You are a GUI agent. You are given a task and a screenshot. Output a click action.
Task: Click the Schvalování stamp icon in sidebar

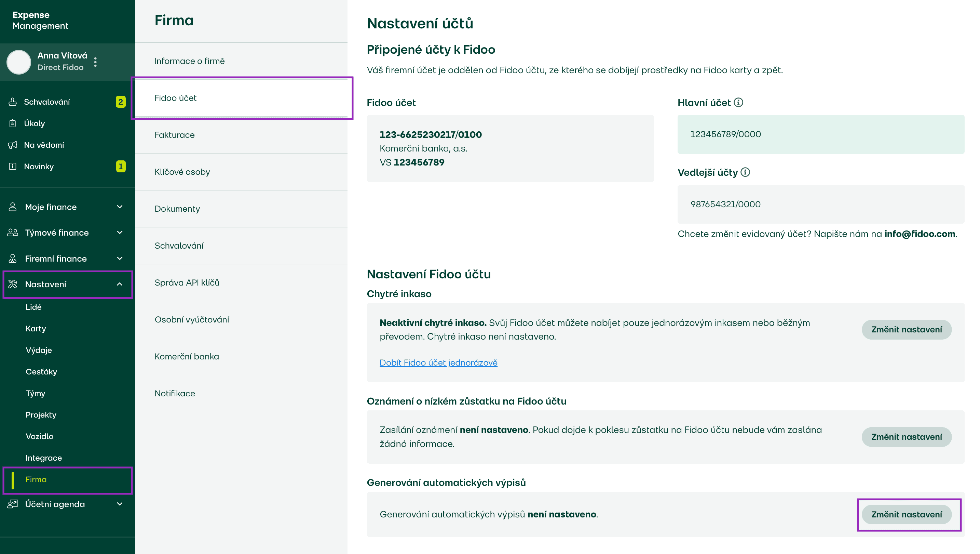coord(13,102)
